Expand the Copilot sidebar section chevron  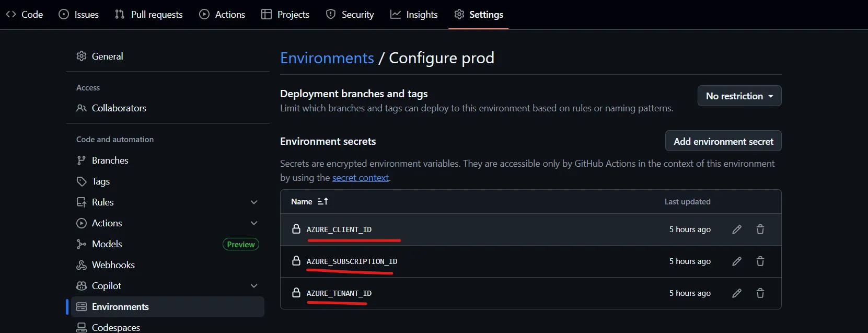tap(254, 286)
